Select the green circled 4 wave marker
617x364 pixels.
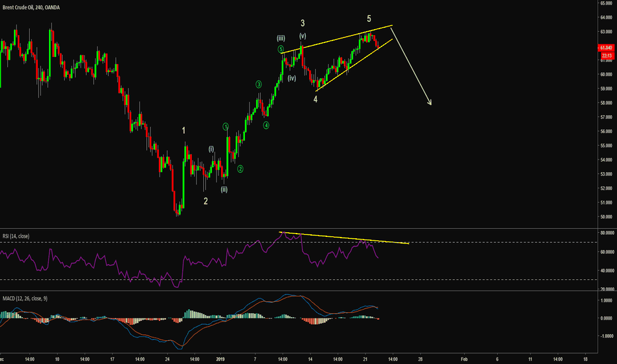tap(266, 126)
